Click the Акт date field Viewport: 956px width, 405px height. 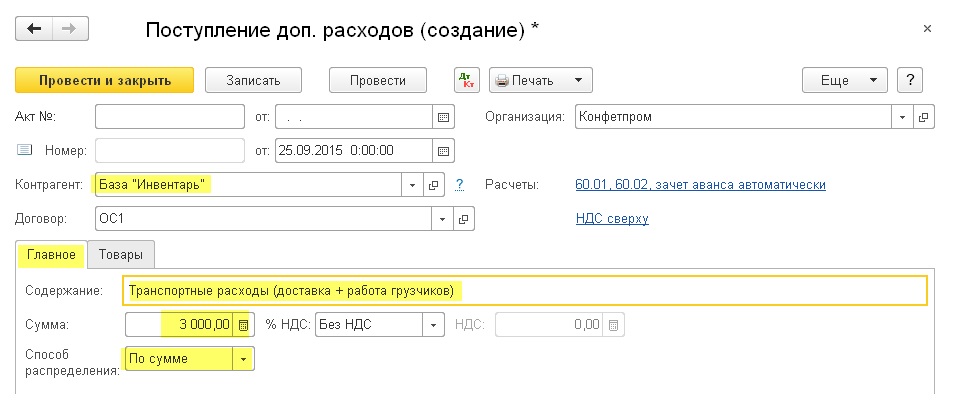pyautogui.click(x=354, y=116)
